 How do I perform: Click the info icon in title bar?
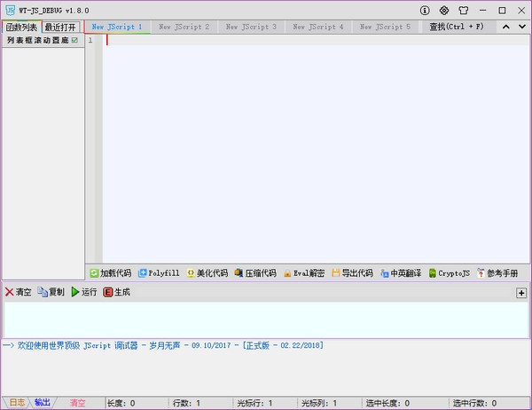coord(425,11)
